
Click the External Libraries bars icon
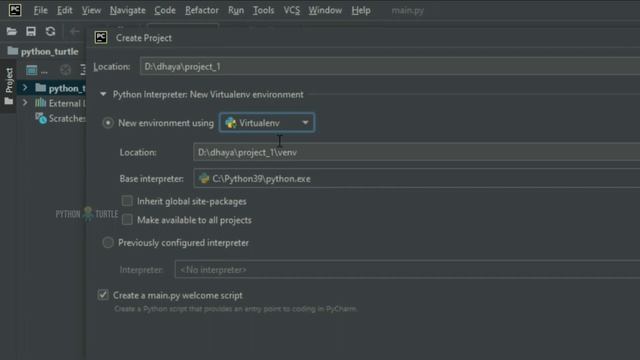[40, 103]
